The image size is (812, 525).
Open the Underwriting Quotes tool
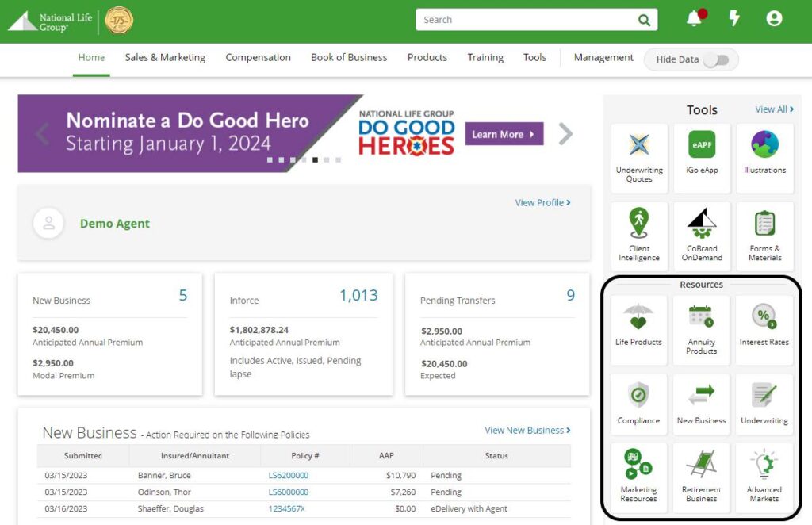[x=639, y=157]
